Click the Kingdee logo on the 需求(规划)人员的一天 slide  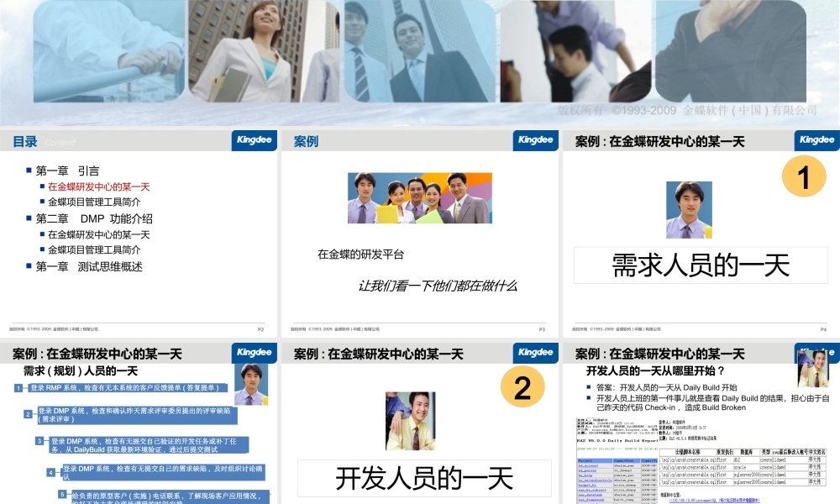tap(254, 353)
